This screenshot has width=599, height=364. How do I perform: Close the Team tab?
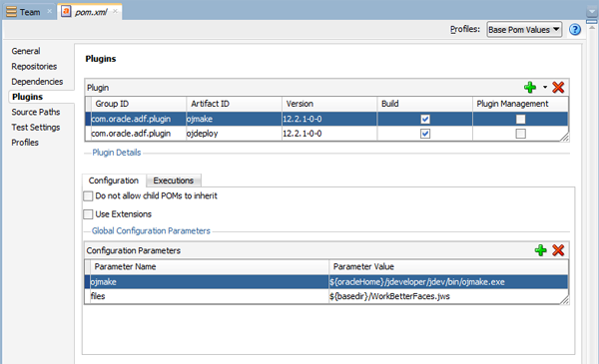[49, 11]
